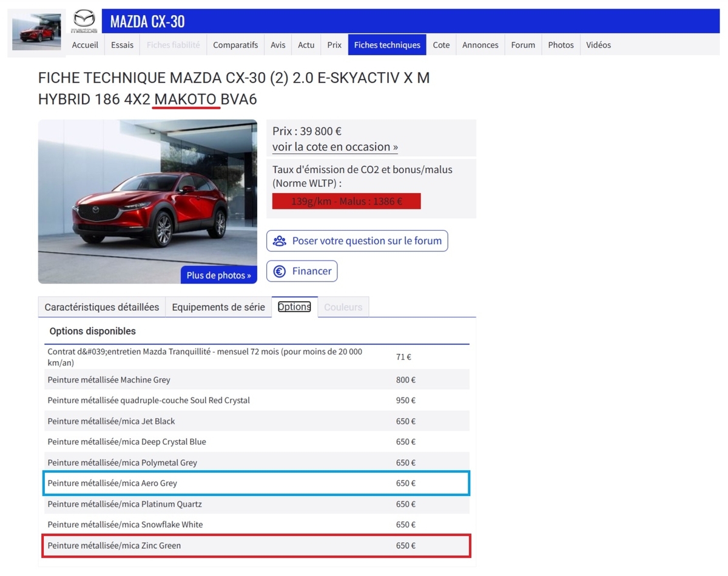Open the Annonces tab
The width and height of the screenshot is (728, 576).
coord(480,45)
